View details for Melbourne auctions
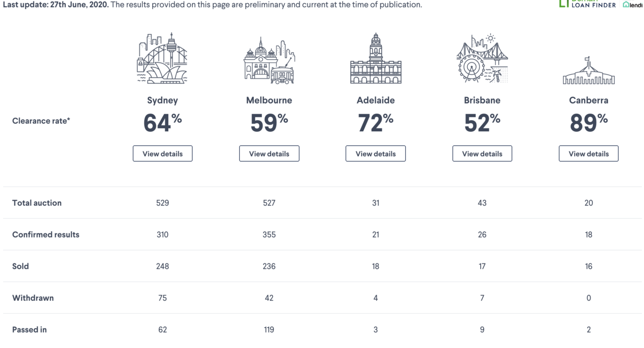This screenshot has height=348, width=644. tap(269, 154)
